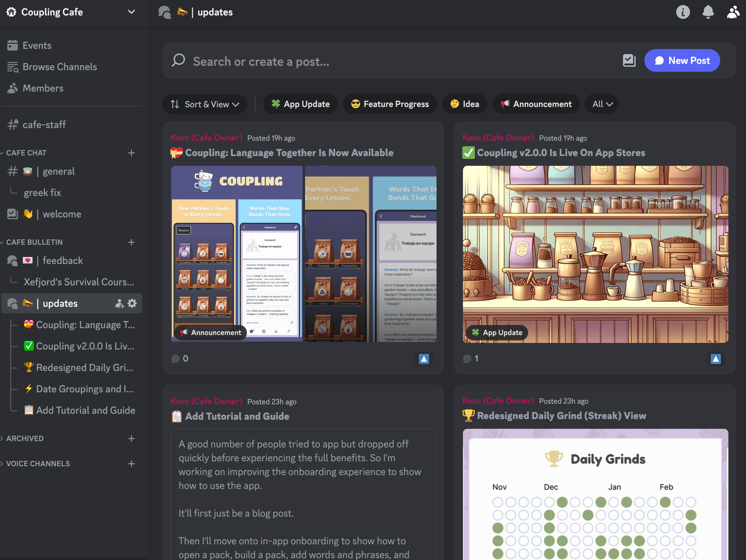The height and width of the screenshot is (560, 746).
Task: Expand the ARCHIVED category
Action: [x=25, y=438]
